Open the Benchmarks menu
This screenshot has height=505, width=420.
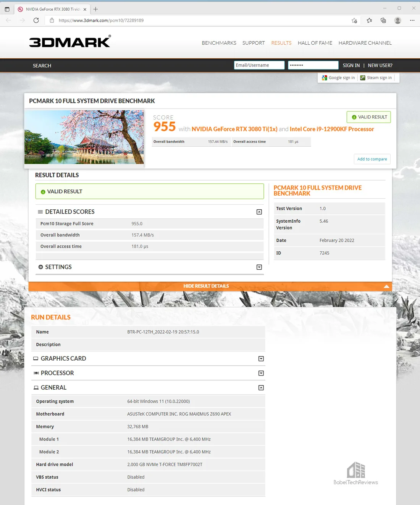[x=219, y=43]
